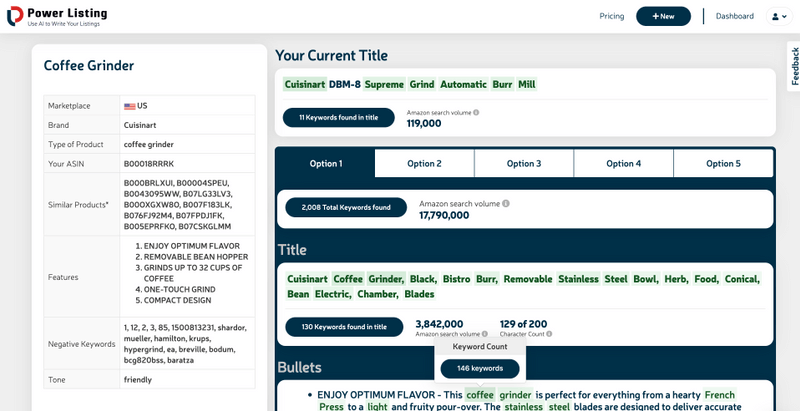Screen dimensions: 800x411
Task: Click the +New button
Action: point(663,16)
